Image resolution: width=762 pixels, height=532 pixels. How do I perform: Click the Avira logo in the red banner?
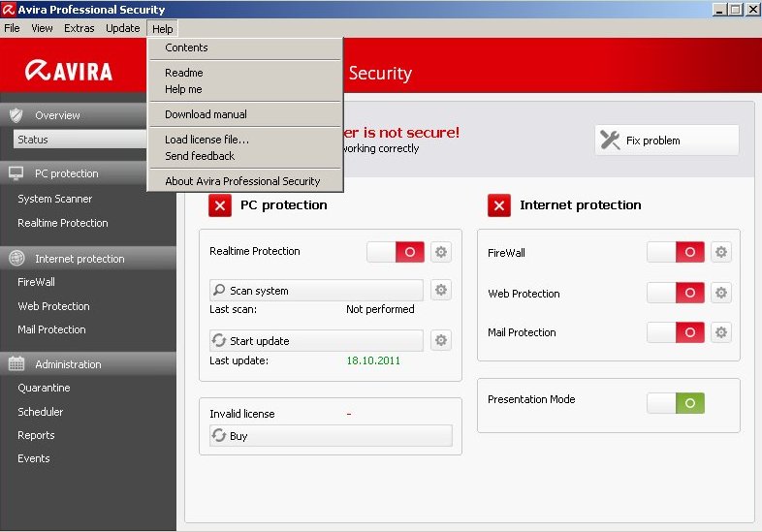pyautogui.click(x=69, y=71)
